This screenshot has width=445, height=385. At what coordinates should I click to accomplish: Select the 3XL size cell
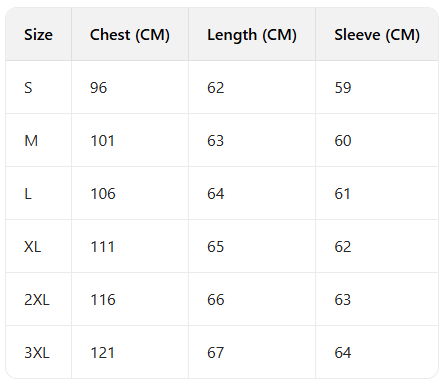click(x=37, y=353)
